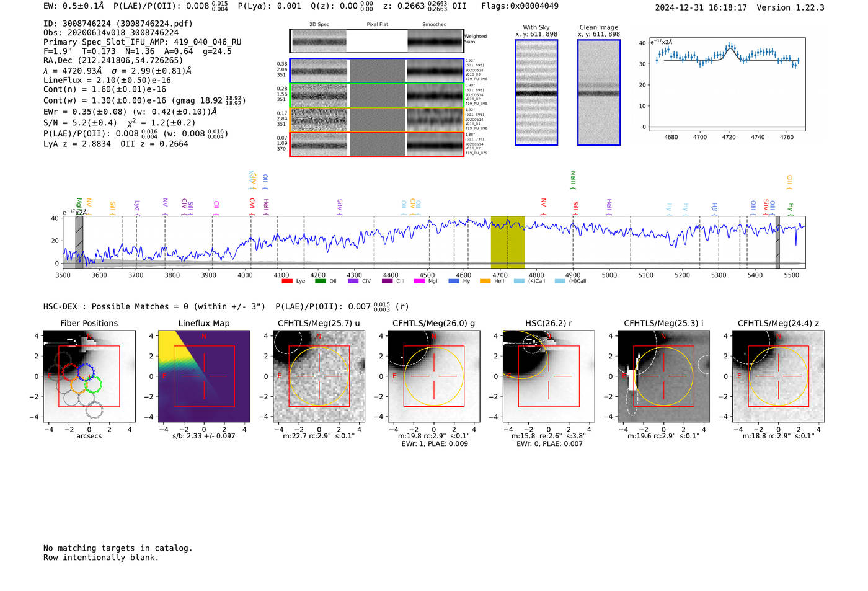868x591 pixels.
Task: Select the red-bordered 2D spectrum fiber row
Action: (377, 144)
